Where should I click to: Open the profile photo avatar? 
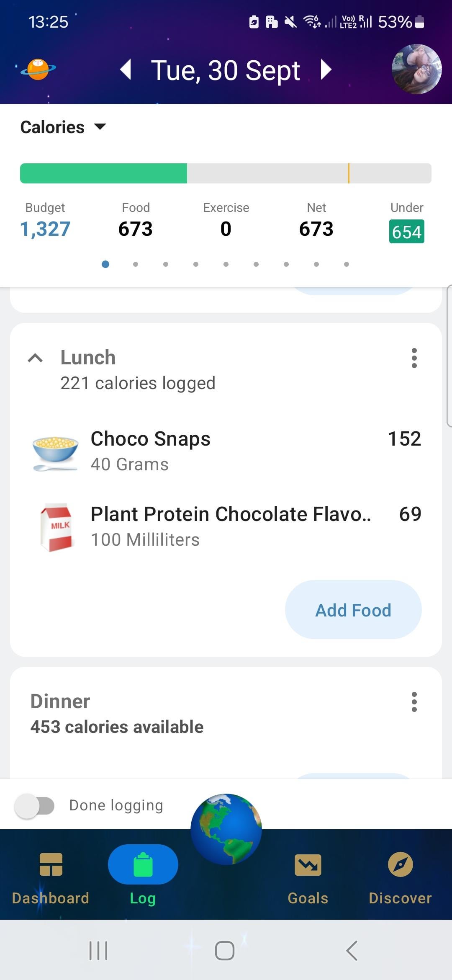pyautogui.click(x=416, y=69)
